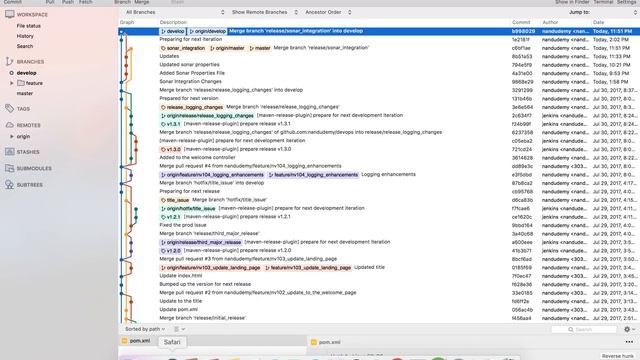Click the Reverse hunk button

click(x=618, y=356)
